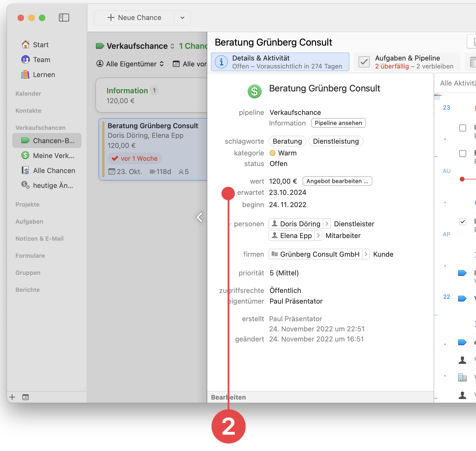Open the Lernen books icon
The width and height of the screenshot is (476, 451).
point(26,75)
